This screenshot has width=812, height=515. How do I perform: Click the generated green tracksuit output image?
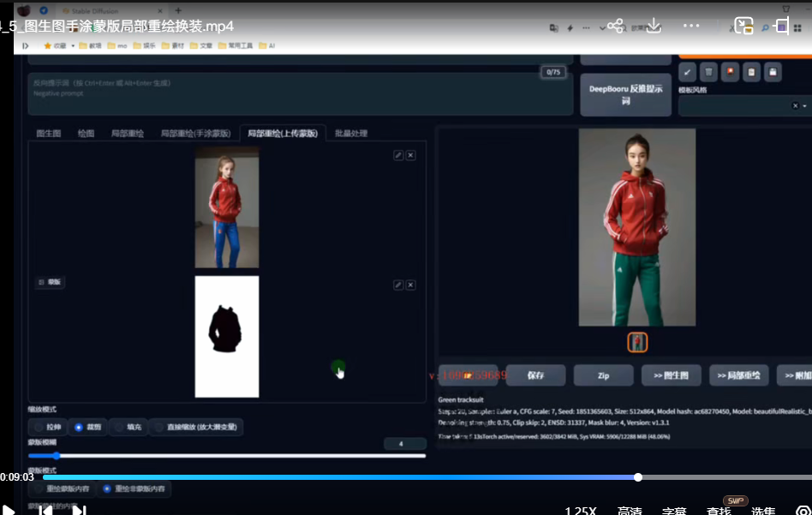coord(637,227)
